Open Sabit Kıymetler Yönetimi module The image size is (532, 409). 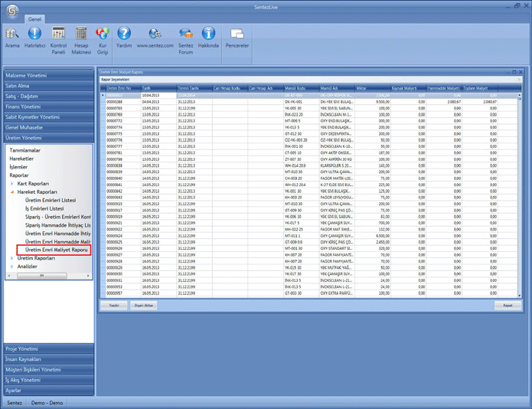[x=49, y=117]
